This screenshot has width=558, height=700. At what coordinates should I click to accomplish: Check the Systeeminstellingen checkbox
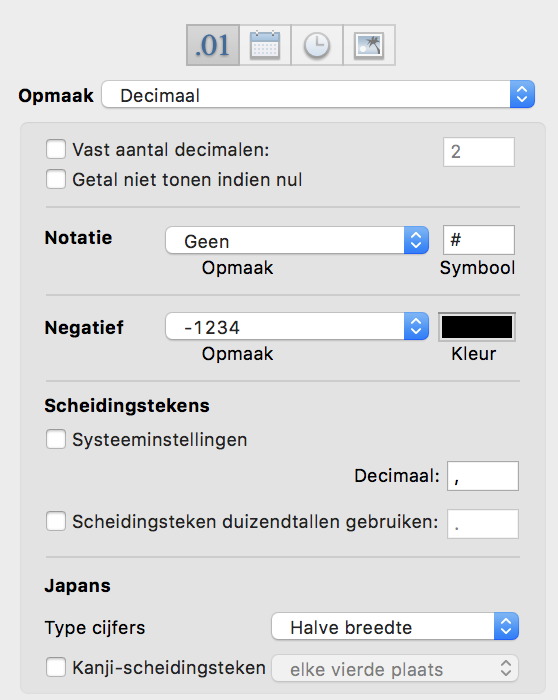[56, 439]
